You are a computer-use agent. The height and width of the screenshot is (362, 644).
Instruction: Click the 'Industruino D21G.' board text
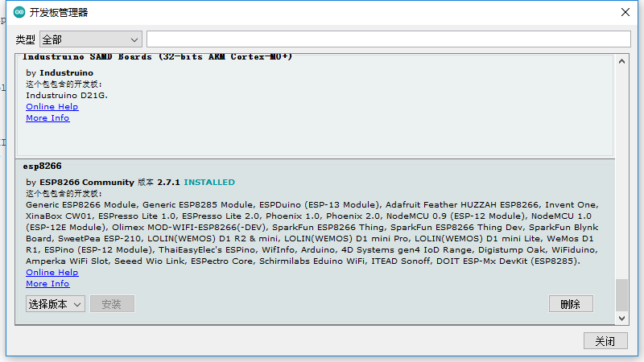[x=67, y=96]
